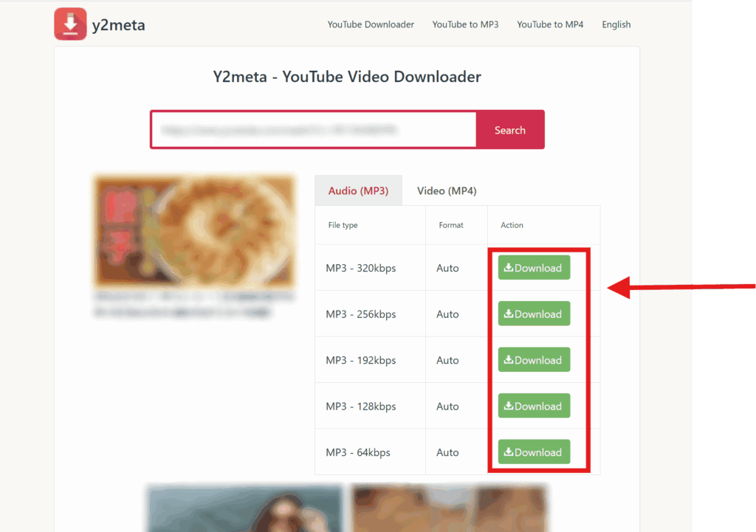Open the y2meta home text link
756x532 pixels.
pyautogui.click(x=119, y=25)
